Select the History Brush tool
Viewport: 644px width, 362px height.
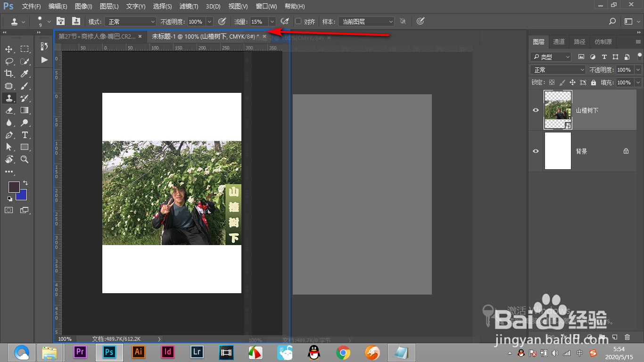coord(25,98)
